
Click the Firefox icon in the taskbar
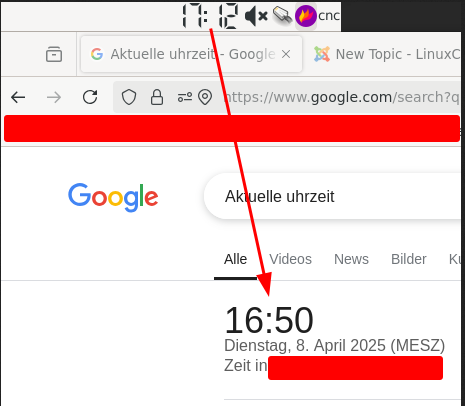click(306, 16)
